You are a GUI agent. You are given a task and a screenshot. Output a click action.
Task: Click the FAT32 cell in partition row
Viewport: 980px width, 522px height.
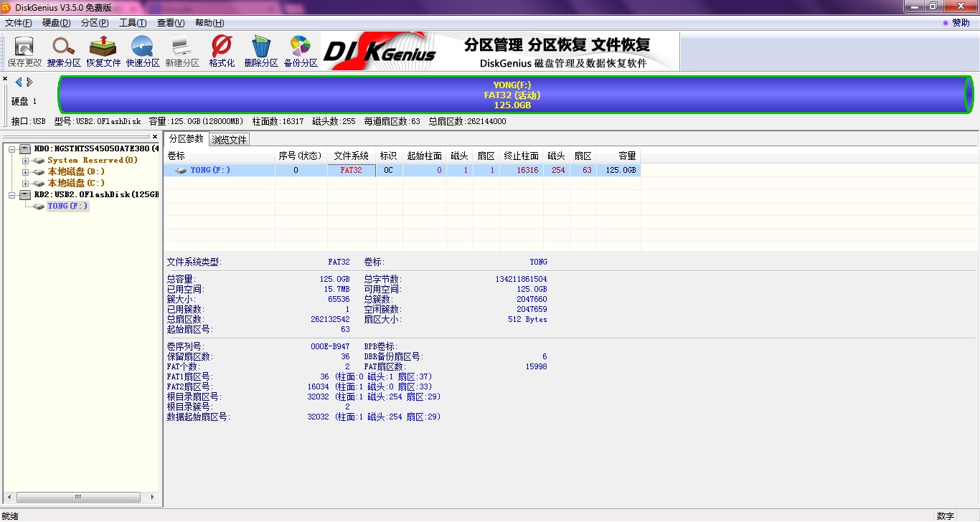352,171
